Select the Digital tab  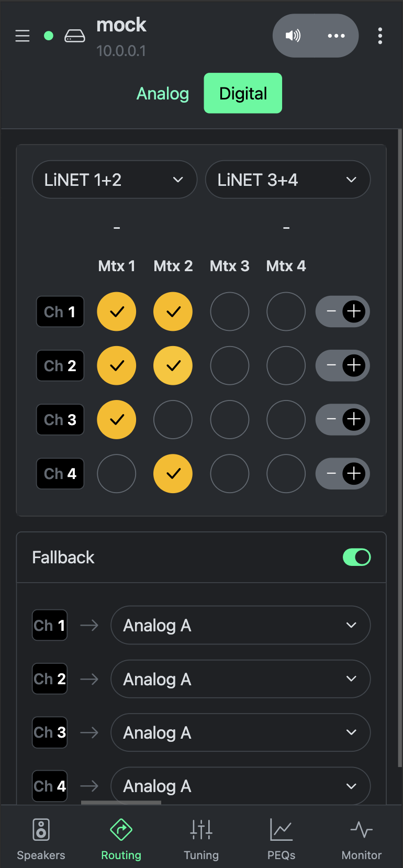click(x=243, y=93)
